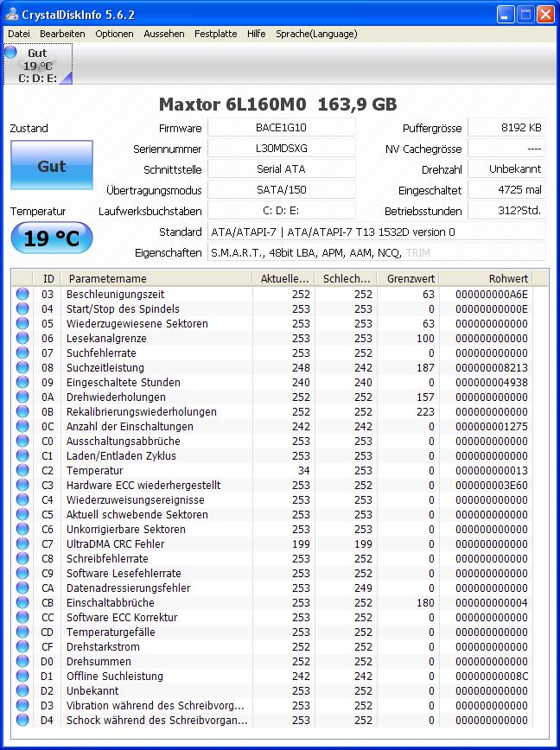560x750 pixels.
Task: Select the D2 Unbekannt row text
Action: click(92, 690)
